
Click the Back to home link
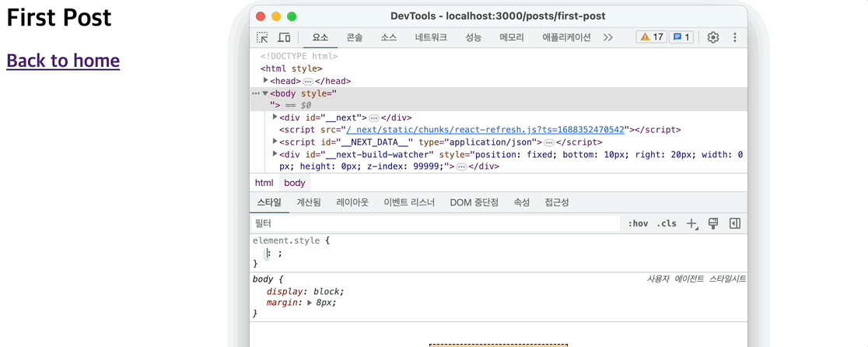point(63,61)
